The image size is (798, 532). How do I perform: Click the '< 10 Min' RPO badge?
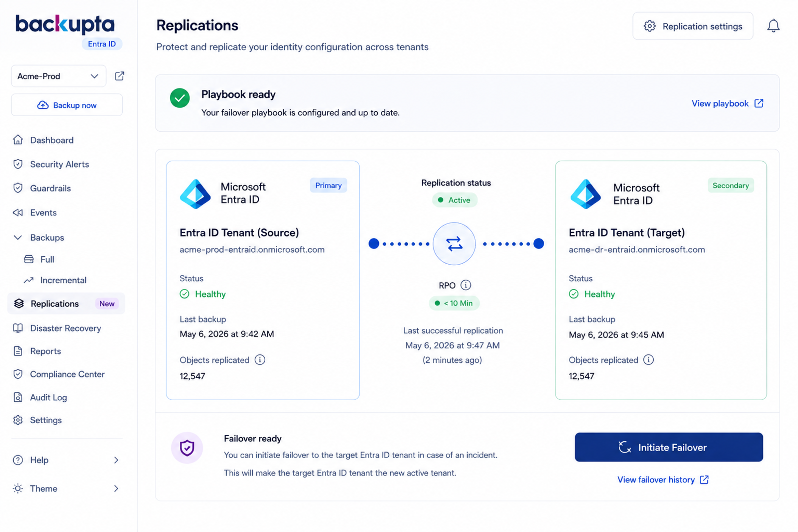click(x=454, y=303)
